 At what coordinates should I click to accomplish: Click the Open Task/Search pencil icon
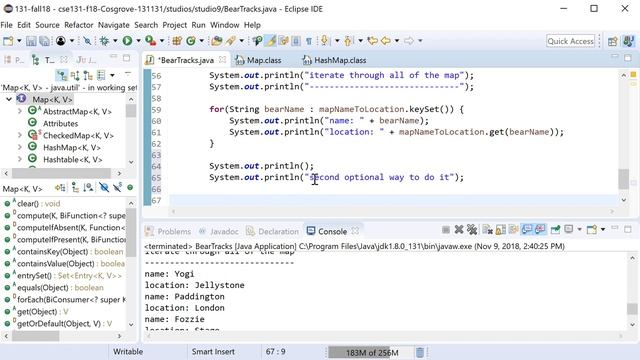[x=231, y=41]
